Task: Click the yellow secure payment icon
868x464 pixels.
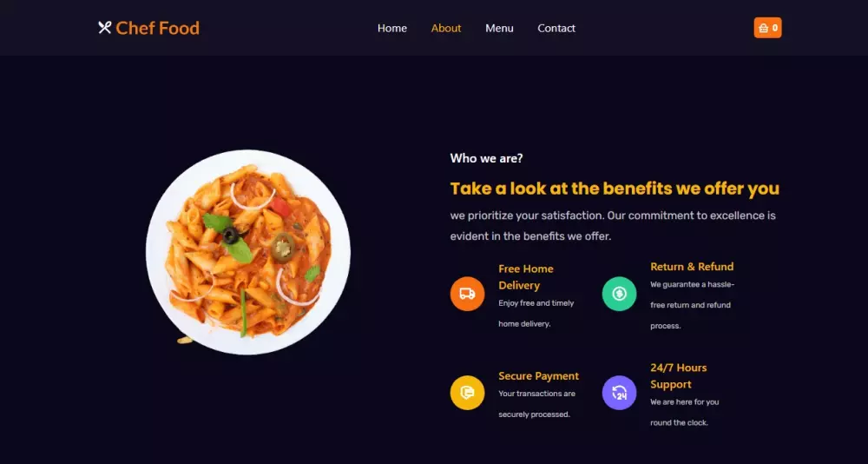Action: 467,393
